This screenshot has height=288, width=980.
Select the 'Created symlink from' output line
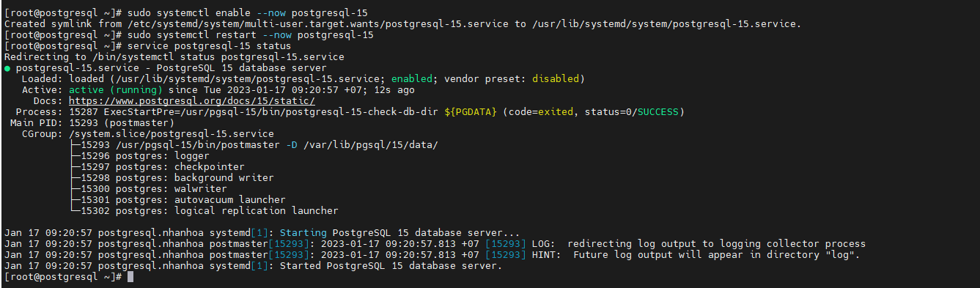pos(403,23)
